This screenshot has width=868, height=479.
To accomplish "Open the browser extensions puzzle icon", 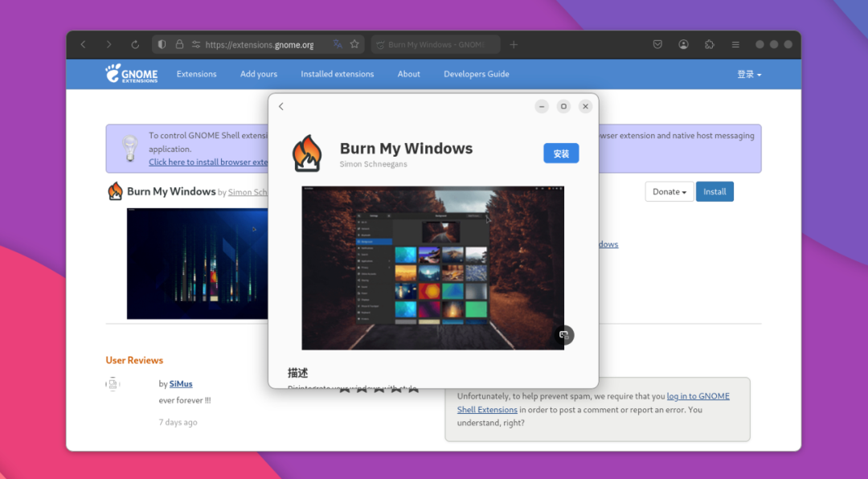I will [710, 44].
